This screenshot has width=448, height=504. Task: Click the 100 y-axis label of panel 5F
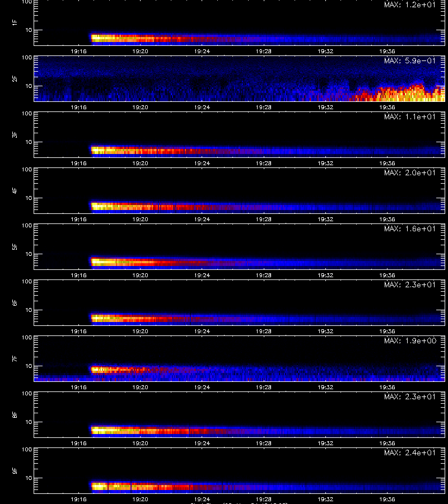(x=27, y=226)
